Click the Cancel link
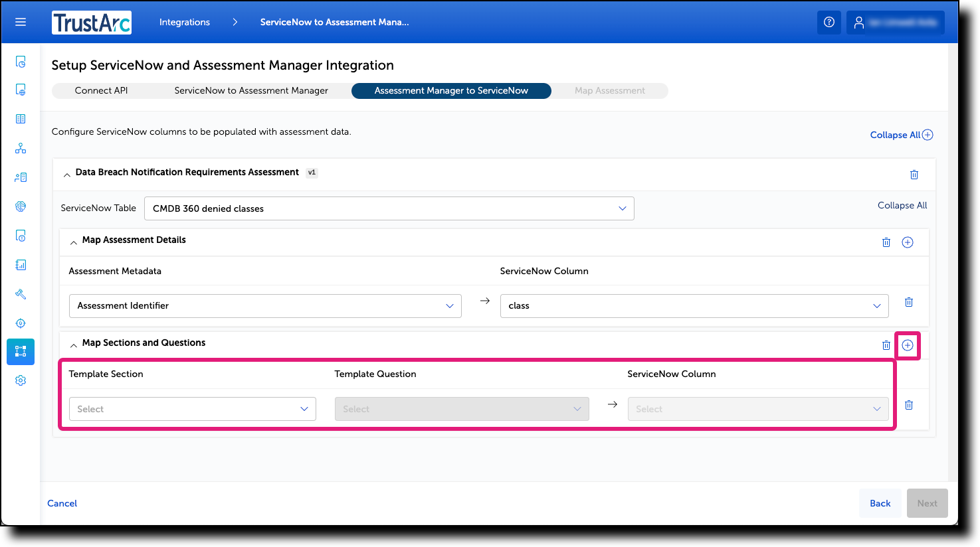This screenshot has width=980, height=547. (62, 503)
